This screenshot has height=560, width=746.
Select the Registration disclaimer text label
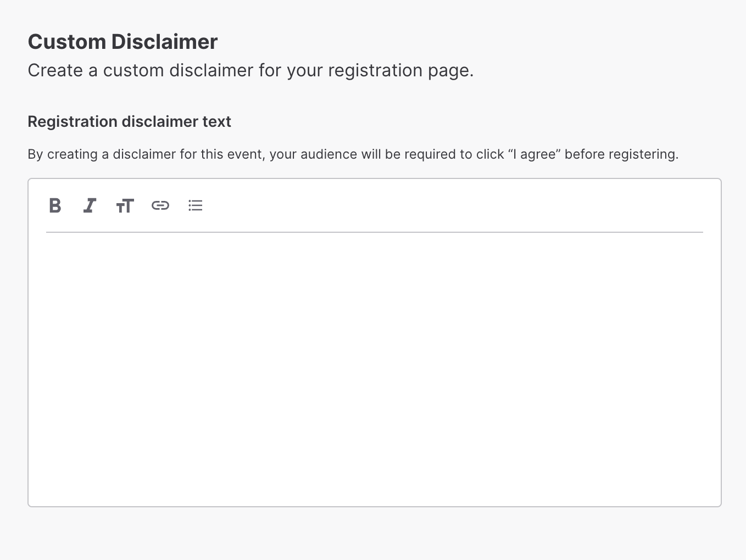[x=129, y=121]
